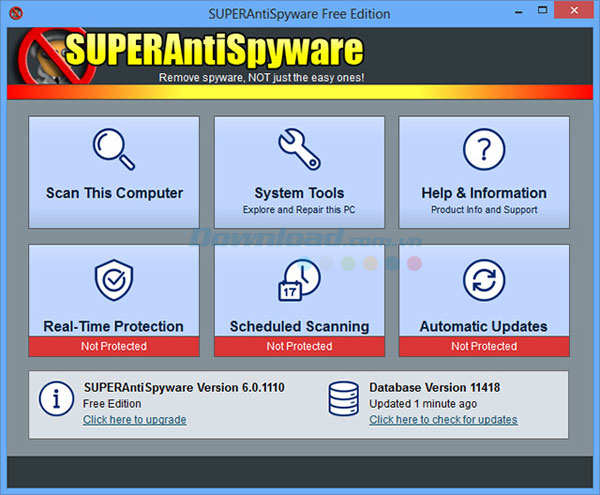Click Product Info and Support text
Image resolution: width=600 pixels, height=495 pixels.
click(x=484, y=210)
